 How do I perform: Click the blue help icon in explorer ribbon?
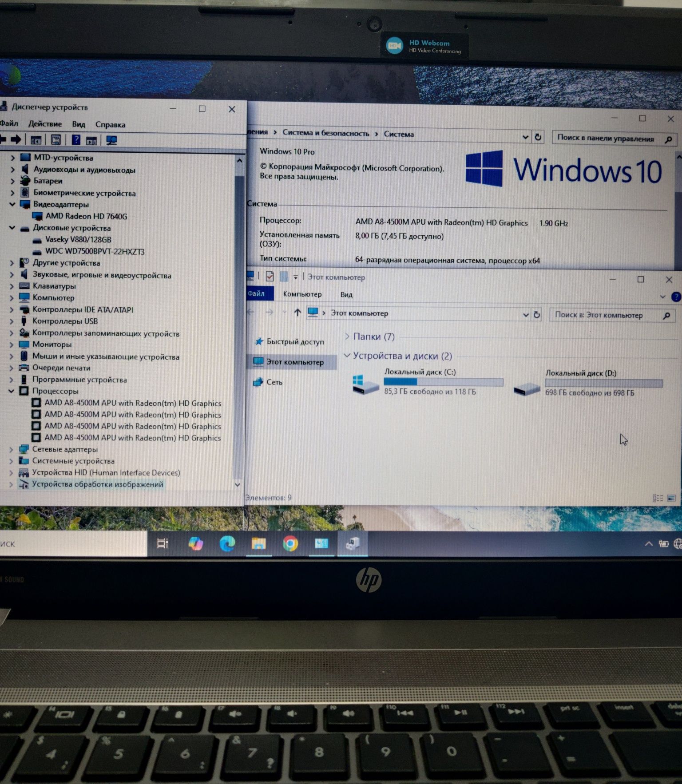(676, 297)
